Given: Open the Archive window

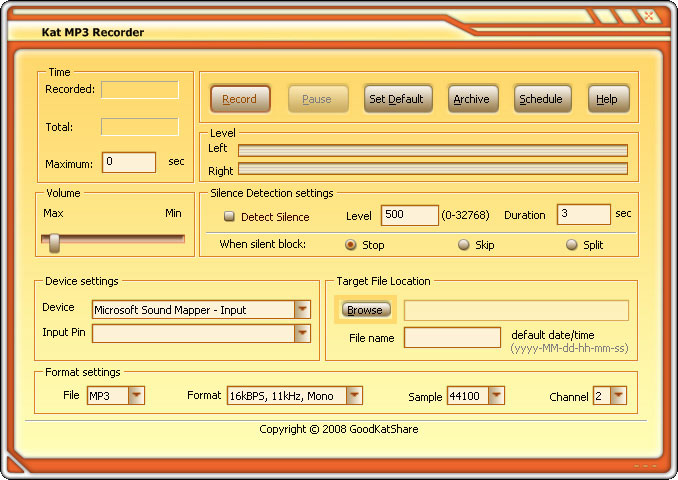Looking at the screenshot, I should 471,99.
